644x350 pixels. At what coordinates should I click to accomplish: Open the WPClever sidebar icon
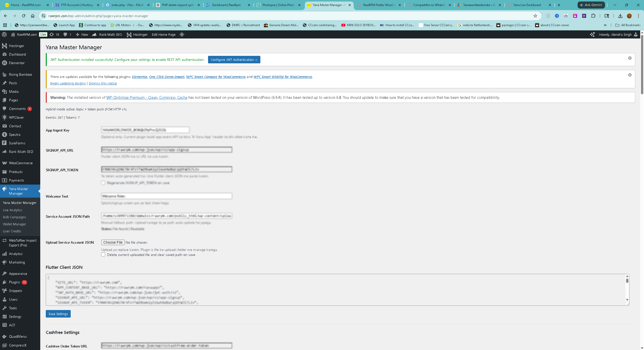tap(5, 117)
